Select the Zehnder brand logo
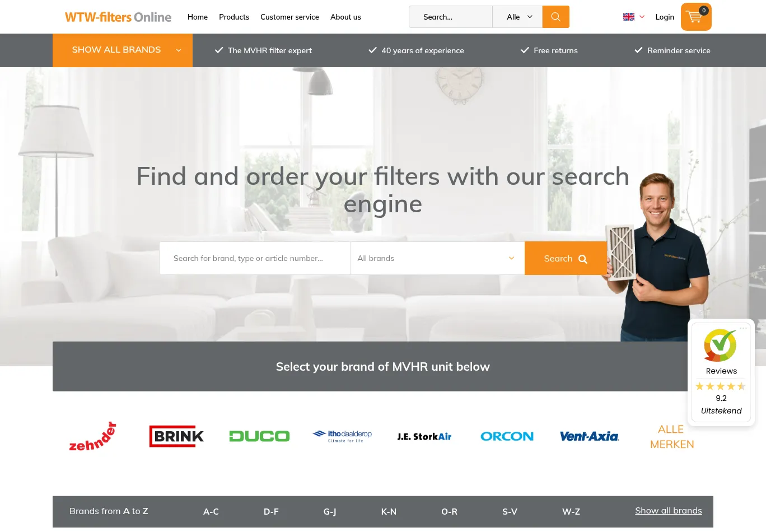Screen dimensions: 766x532 [x=93, y=436]
